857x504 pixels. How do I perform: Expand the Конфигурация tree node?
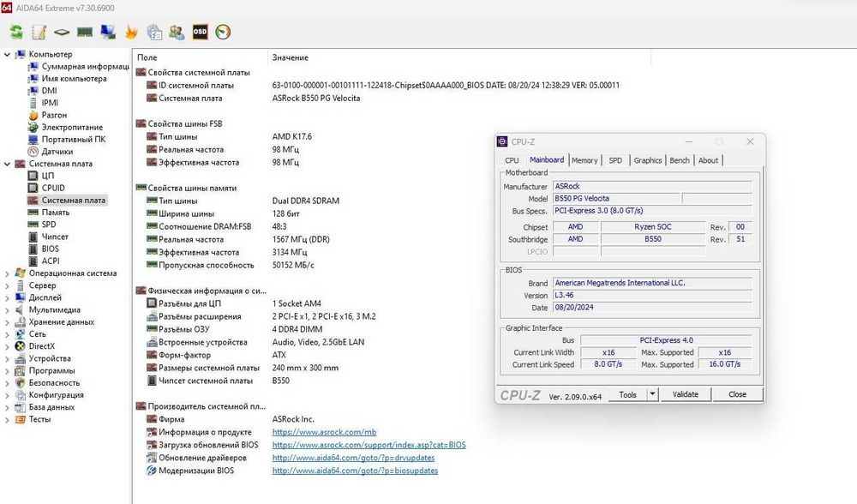[7, 395]
